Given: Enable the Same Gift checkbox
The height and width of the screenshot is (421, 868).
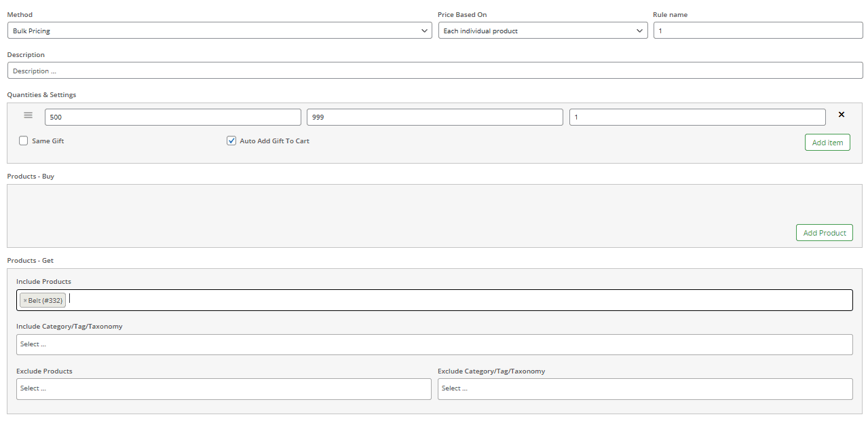Looking at the screenshot, I should (x=24, y=141).
